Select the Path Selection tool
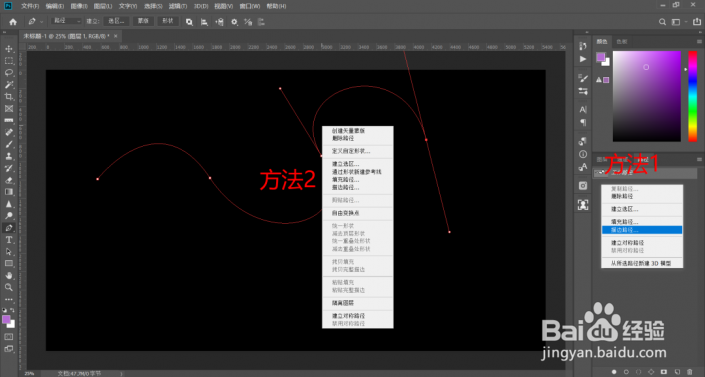 [9, 251]
